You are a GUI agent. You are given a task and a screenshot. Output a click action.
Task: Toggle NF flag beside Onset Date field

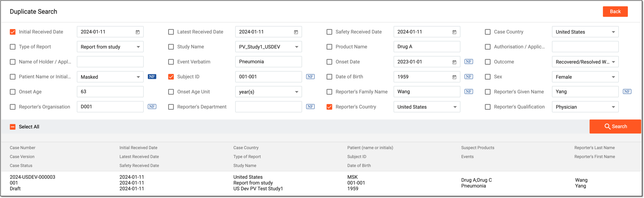(469, 62)
